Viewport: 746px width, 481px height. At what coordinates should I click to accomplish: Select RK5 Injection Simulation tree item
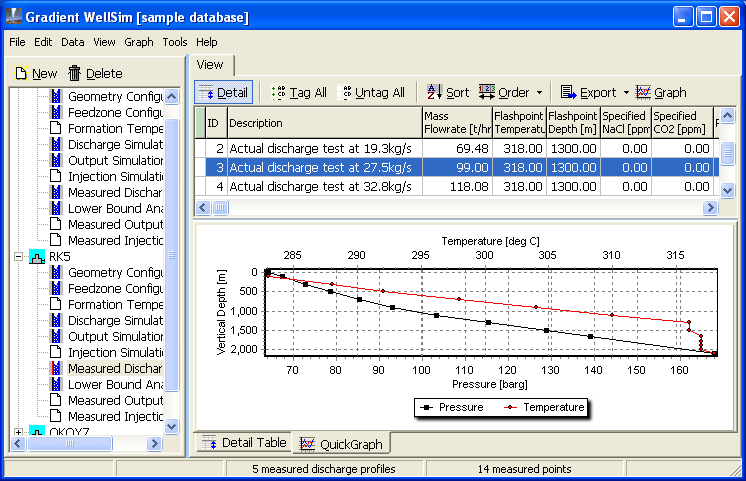pyautogui.click(x=115, y=353)
